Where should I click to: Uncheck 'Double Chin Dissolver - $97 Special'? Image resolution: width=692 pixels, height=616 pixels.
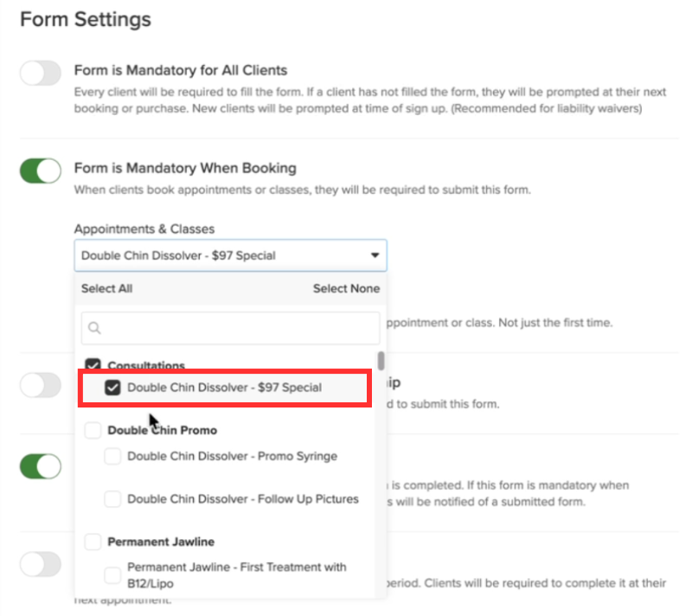point(112,388)
